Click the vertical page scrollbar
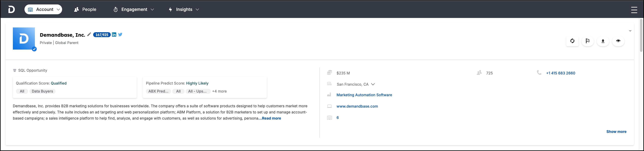The image size is (644, 151). [x=641, y=35]
